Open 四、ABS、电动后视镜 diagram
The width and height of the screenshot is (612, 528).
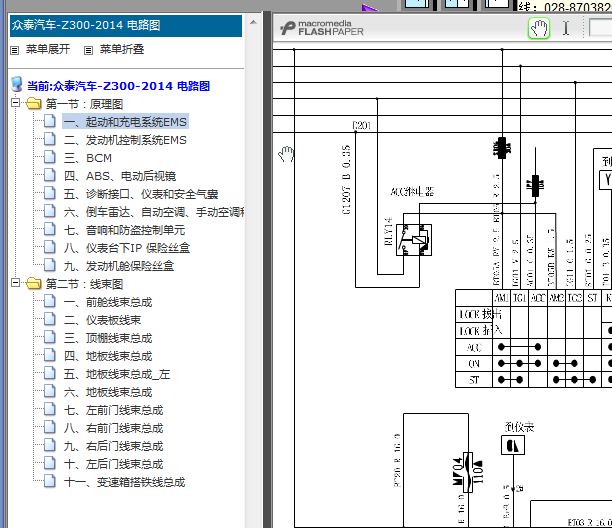tap(120, 176)
